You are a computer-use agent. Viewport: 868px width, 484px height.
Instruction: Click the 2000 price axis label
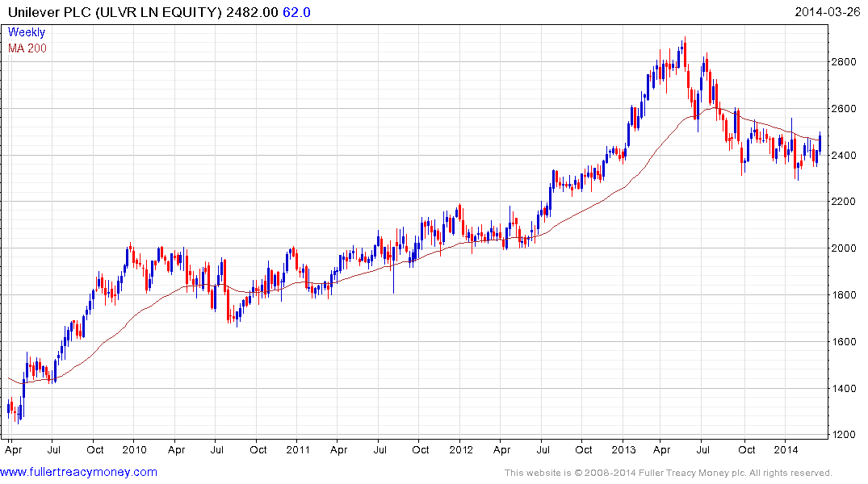click(x=845, y=248)
